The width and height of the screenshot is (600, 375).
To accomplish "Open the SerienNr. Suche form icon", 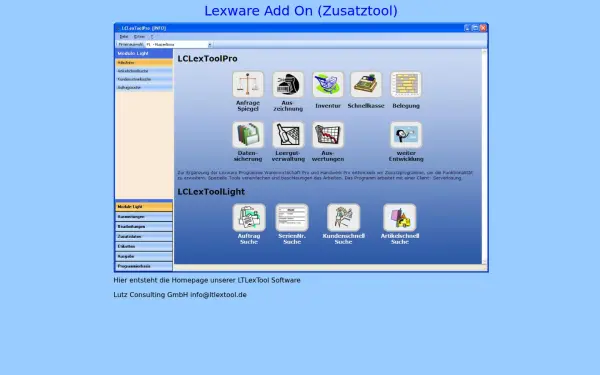I will (292, 217).
